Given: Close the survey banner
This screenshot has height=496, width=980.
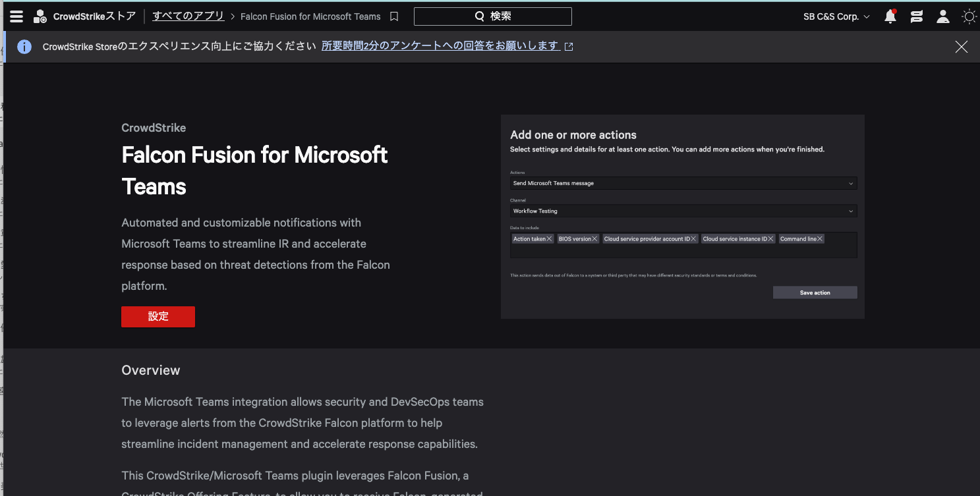Looking at the screenshot, I should [x=962, y=47].
